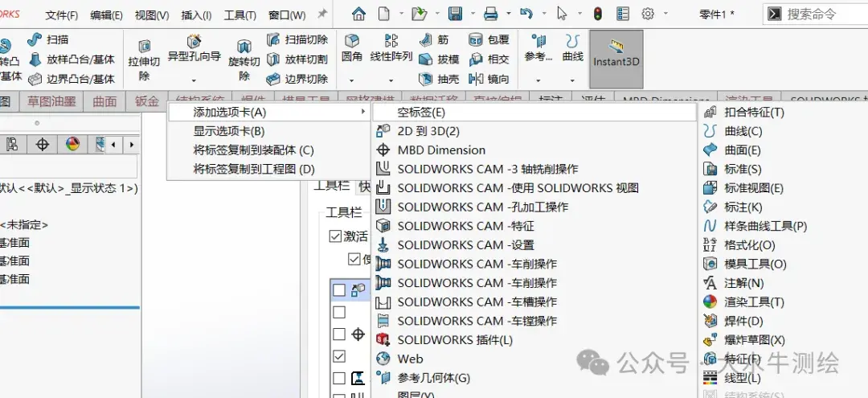This screenshot has width=868, height=398.
Task: Select the 扫描切除 swept cut tool
Action: [x=297, y=40]
